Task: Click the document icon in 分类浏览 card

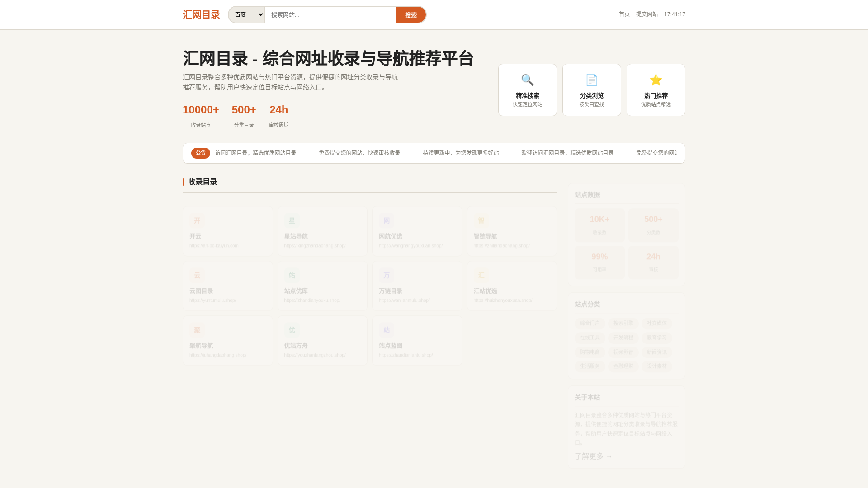Action: point(592,80)
